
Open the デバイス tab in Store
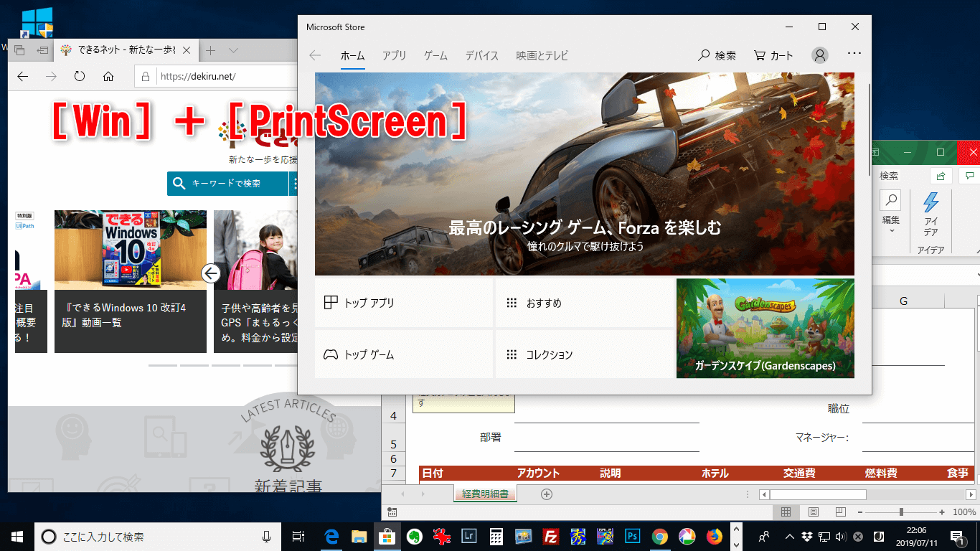pos(482,55)
